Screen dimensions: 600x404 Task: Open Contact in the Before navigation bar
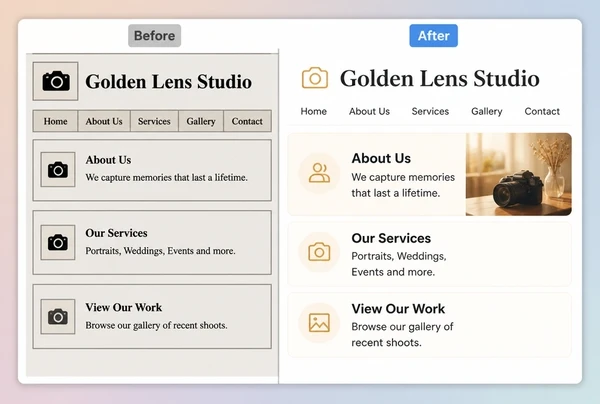(247, 121)
